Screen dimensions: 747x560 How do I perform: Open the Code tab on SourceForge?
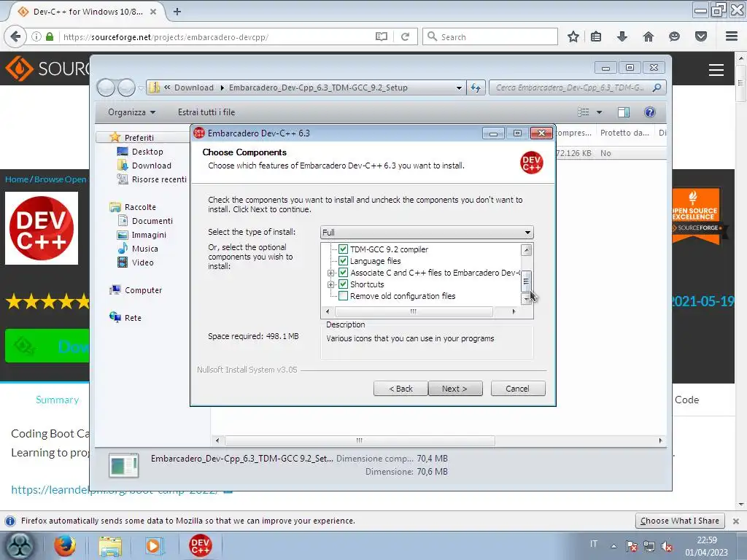tap(686, 400)
